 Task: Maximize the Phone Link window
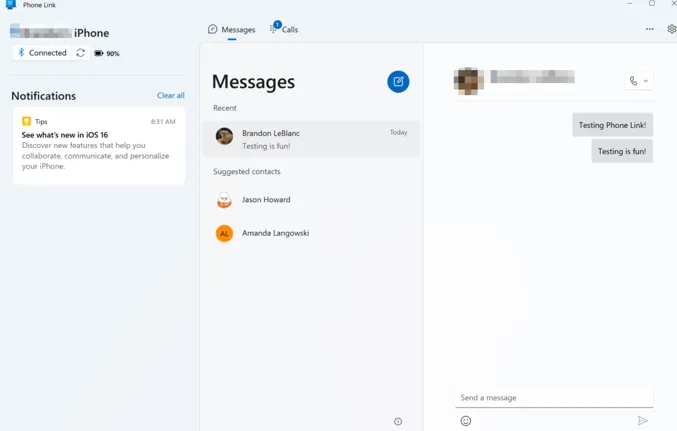(x=652, y=3)
